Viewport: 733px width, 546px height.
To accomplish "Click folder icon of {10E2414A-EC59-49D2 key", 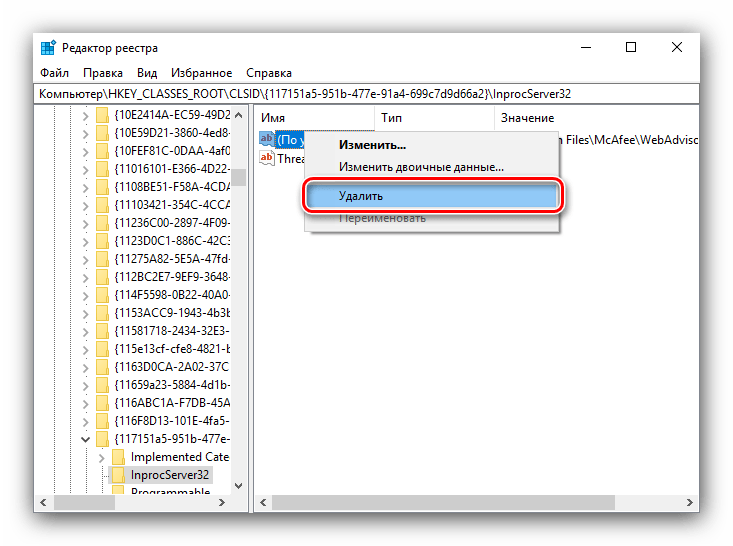I will coord(102,115).
